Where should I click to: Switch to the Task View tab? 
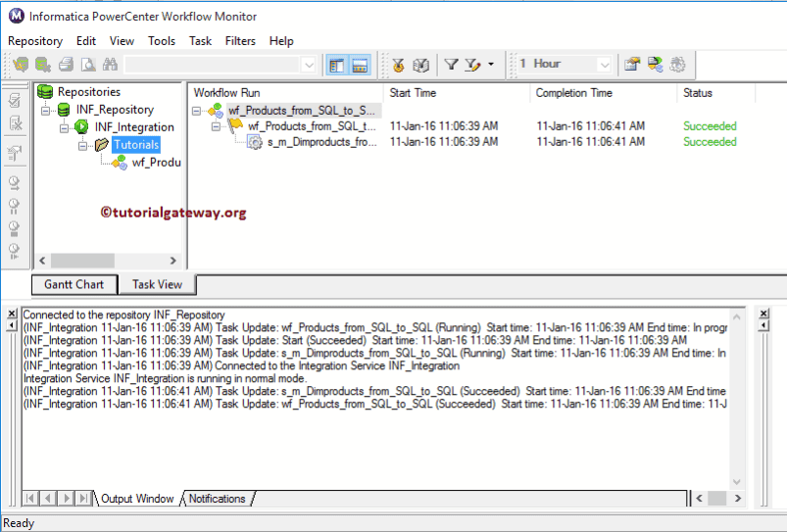157,284
